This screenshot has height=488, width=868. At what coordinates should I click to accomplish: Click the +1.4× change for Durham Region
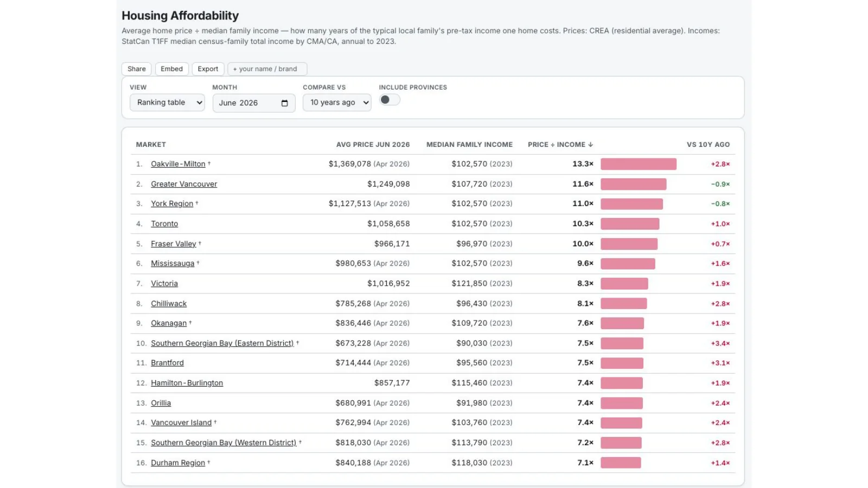[720, 463]
